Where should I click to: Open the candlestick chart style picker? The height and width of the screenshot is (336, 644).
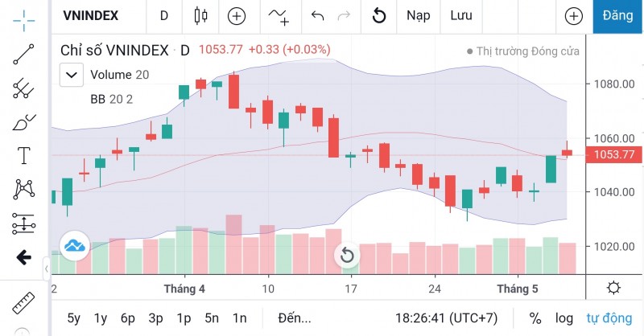[200, 15]
